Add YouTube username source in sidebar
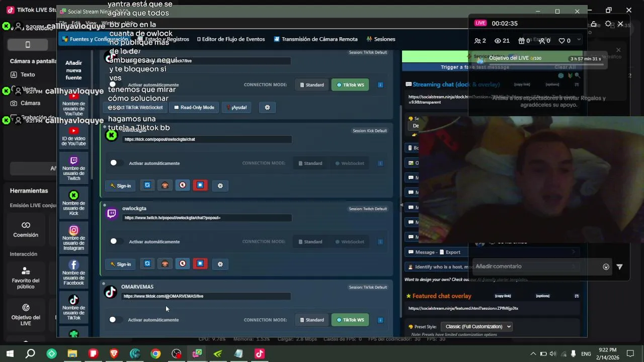The width and height of the screenshot is (644, 362). coord(73,104)
